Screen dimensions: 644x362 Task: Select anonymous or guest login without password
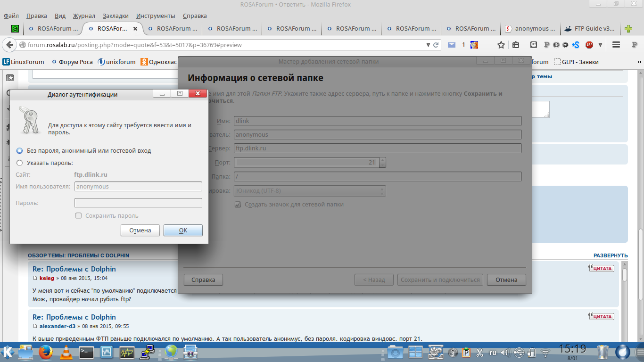coord(19,151)
